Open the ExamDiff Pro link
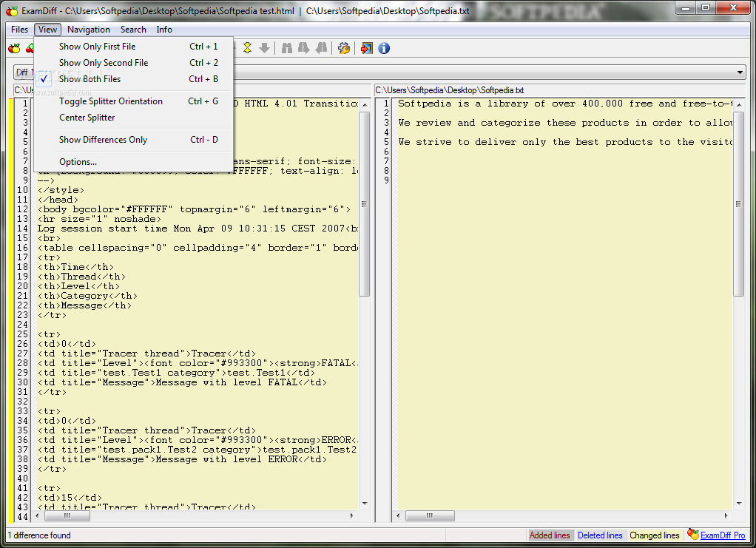This screenshot has width=756, height=548. (x=723, y=535)
